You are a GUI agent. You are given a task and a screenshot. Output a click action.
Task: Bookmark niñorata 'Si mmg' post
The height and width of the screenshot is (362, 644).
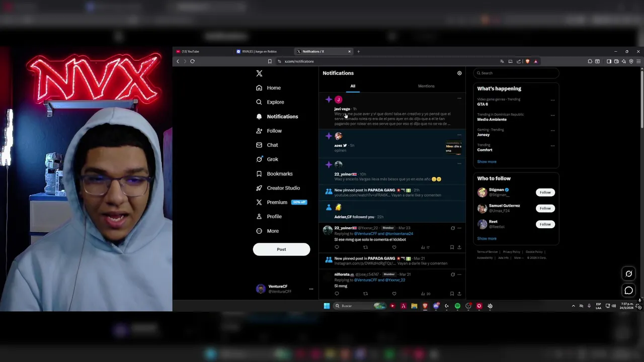(x=452, y=294)
